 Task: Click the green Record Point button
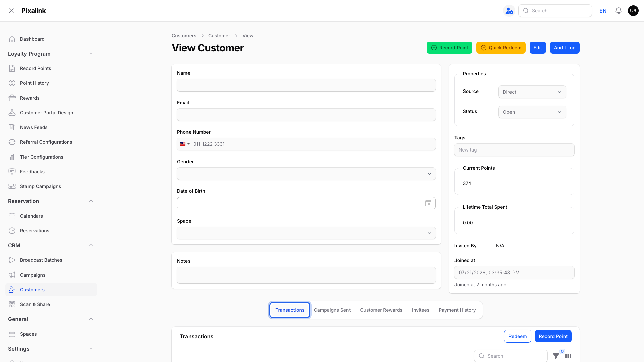pyautogui.click(x=449, y=48)
